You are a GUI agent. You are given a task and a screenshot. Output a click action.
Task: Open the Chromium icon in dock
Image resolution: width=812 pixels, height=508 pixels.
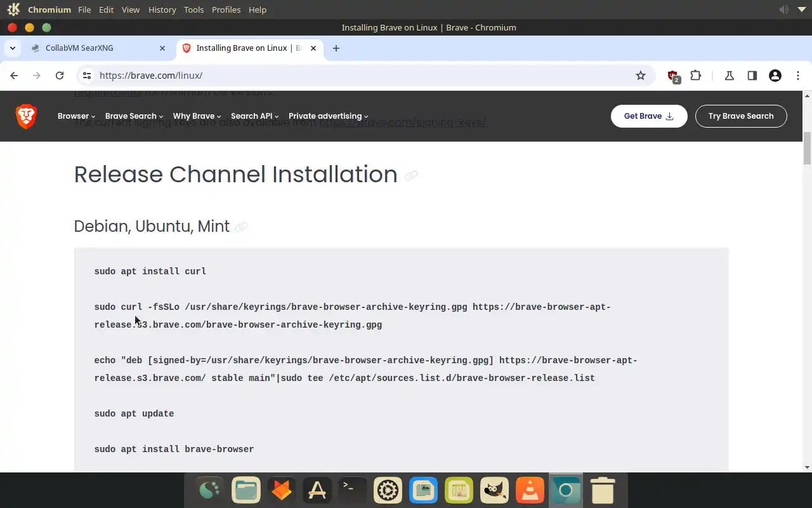tap(566, 490)
